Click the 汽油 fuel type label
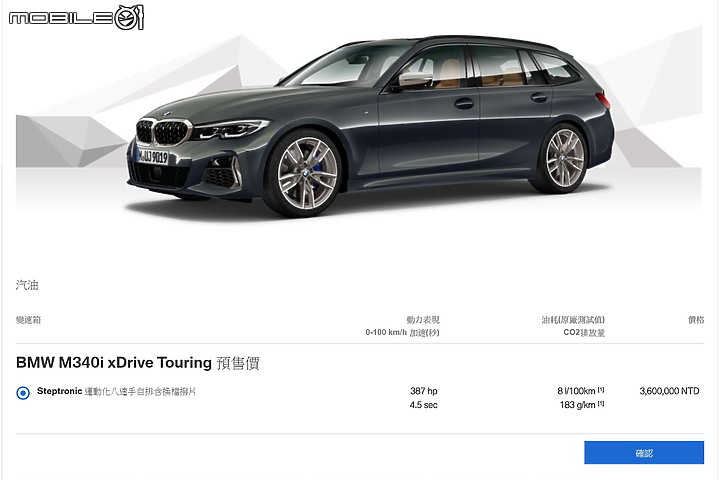The width and height of the screenshot is (720, 480). coord(27,285)
